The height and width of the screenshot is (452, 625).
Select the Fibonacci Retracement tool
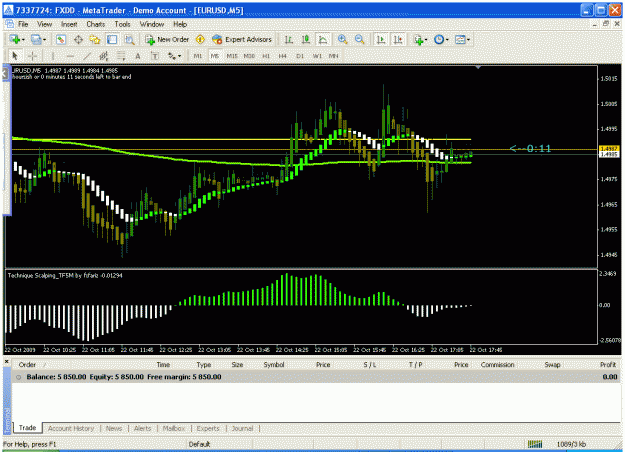point(121,56)
